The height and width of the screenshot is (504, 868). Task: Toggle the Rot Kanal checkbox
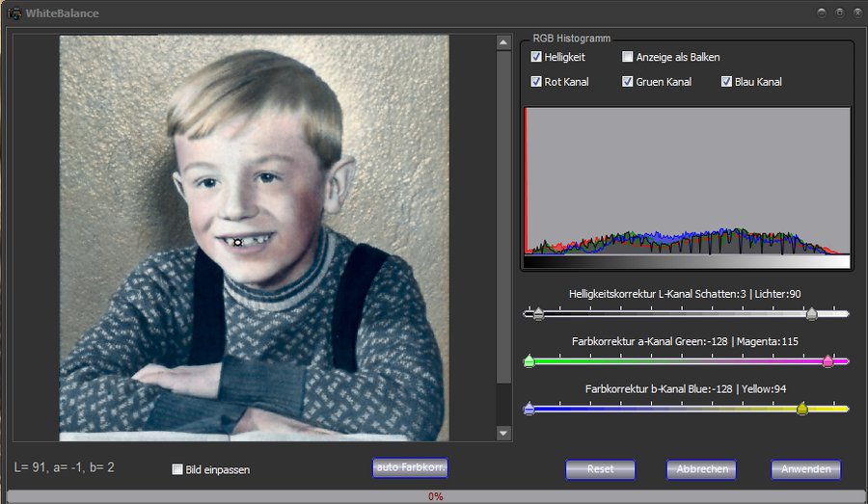coord(536,82)
